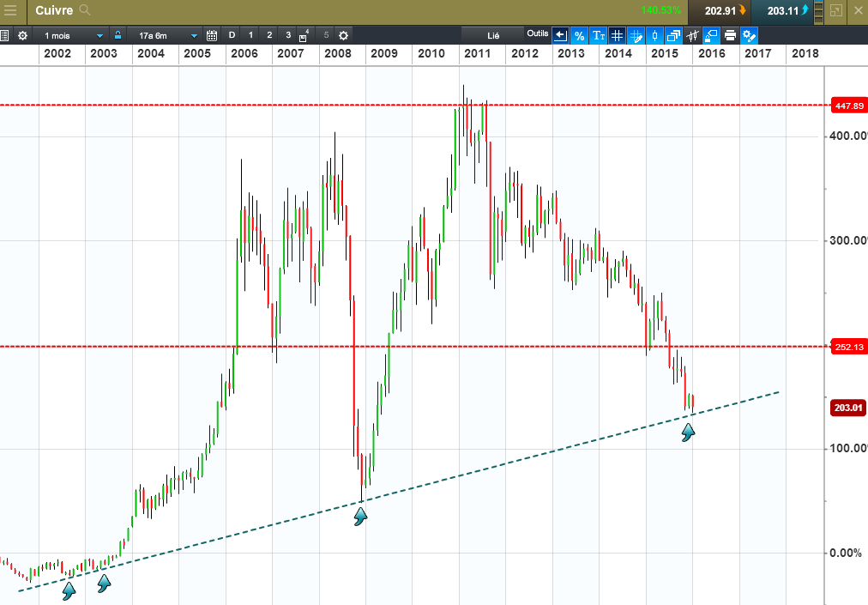Image resolution: width=868 pixels, height=605 pixels.
Task: Select the 447.89 red price level label
Action: pyautogui.click(x=849, y=106)
